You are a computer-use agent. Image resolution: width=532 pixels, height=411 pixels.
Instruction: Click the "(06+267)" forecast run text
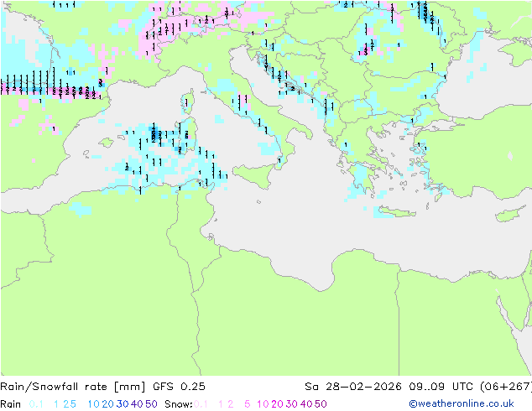point(506,387)
